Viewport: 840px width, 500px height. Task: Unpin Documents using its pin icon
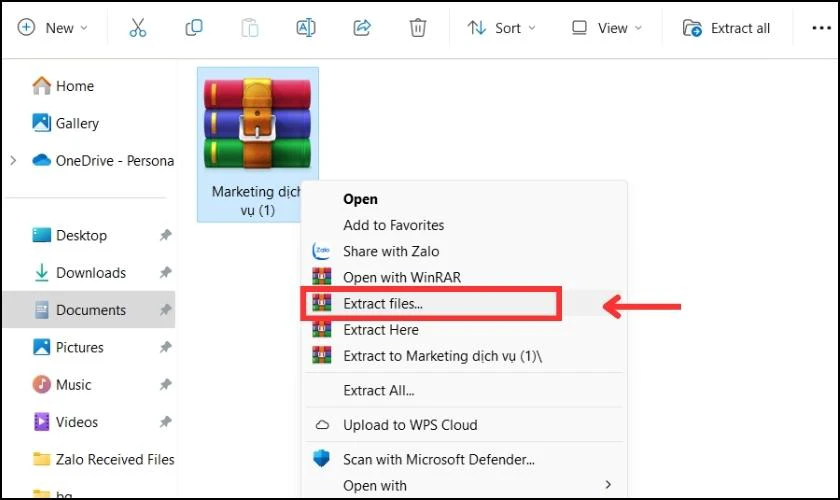[166, 310]
